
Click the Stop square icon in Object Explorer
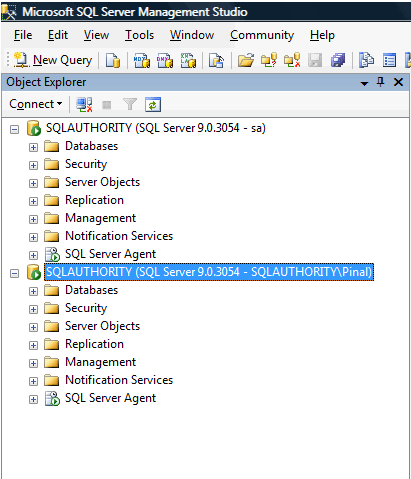pyautogui.click(x=107, y=105)
